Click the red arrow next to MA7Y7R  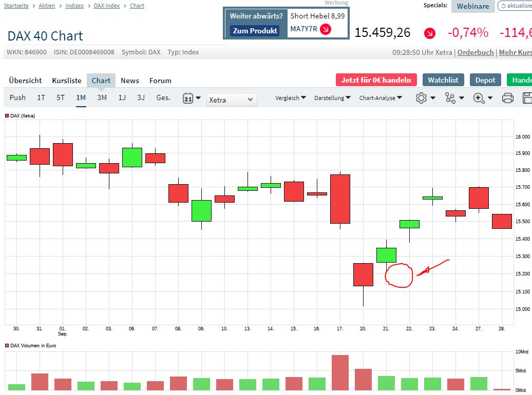[x=325, y=29]
